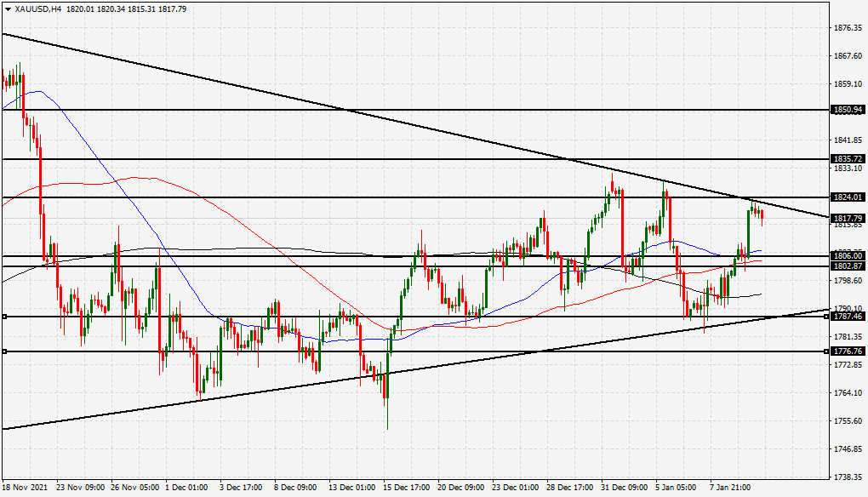Grab the right anchor handle of the 1787.46 line
The height and width of the screenshot is (497, 868).
[826, 317]
